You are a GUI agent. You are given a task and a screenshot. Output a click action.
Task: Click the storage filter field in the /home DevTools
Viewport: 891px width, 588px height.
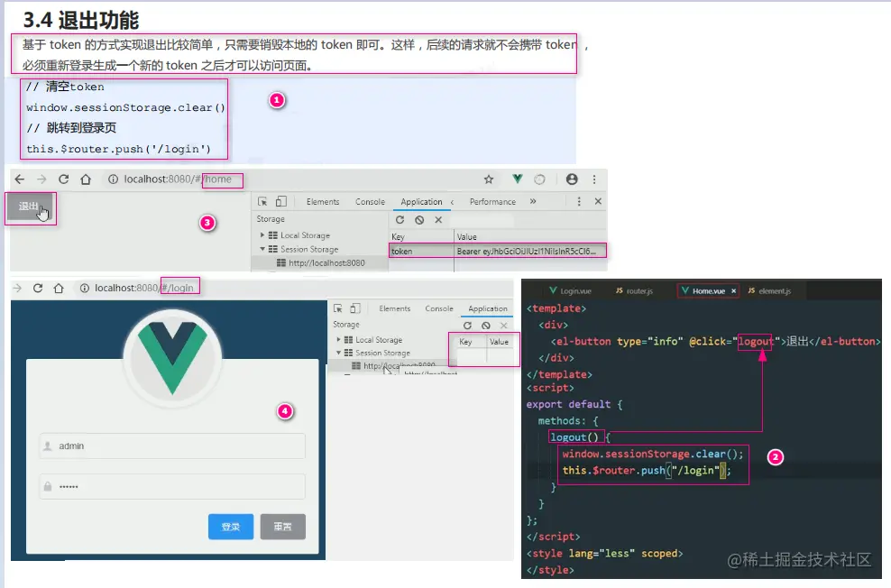tap(483, 220)
